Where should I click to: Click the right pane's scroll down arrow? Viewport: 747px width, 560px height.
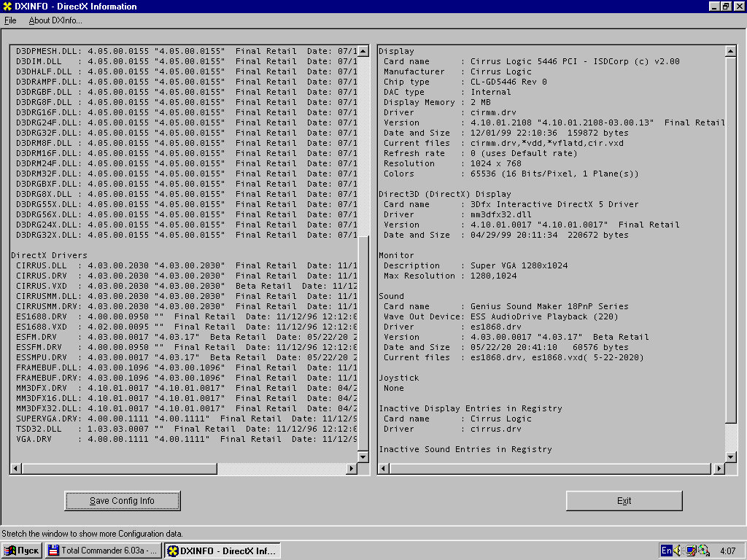(731, 456)
